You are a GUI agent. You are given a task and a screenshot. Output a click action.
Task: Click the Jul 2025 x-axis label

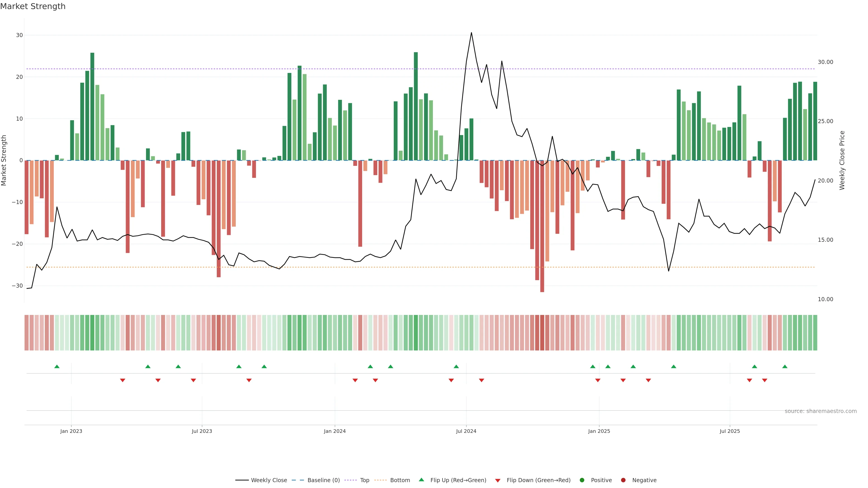(x=729, y=431)
